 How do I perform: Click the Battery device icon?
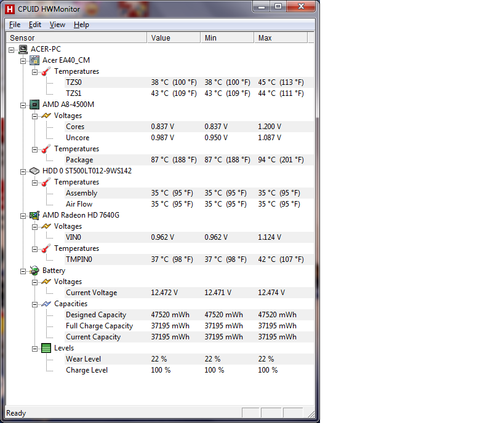click(x=34, y=271)
